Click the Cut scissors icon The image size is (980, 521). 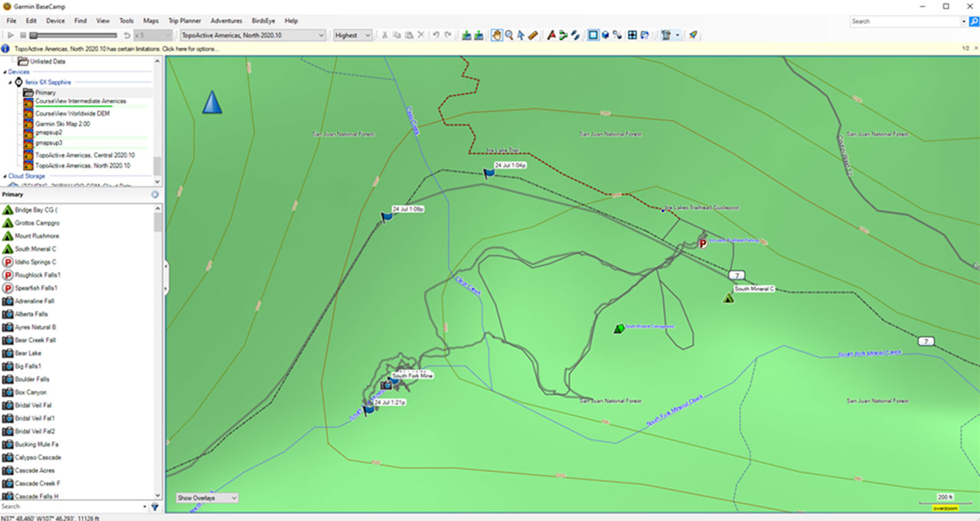click(385, 35)
